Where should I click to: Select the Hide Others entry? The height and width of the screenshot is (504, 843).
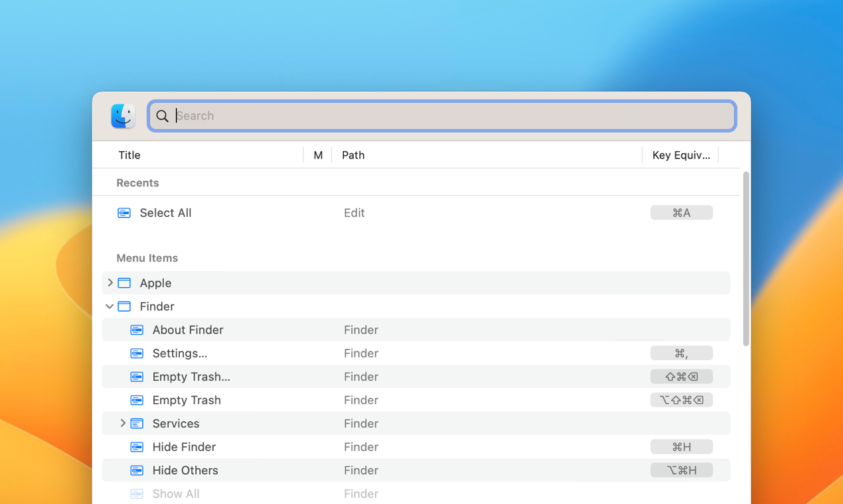(185, 470)
